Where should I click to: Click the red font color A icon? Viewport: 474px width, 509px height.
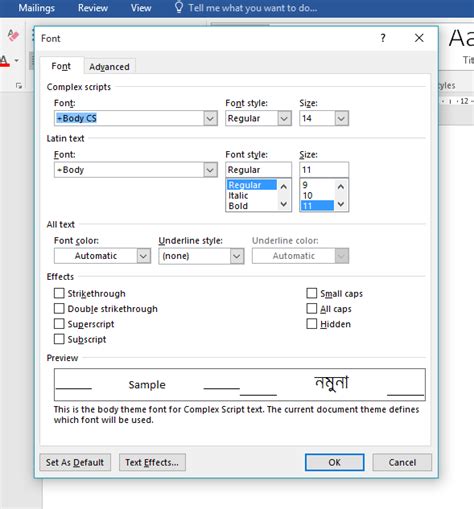pos(4,61)
